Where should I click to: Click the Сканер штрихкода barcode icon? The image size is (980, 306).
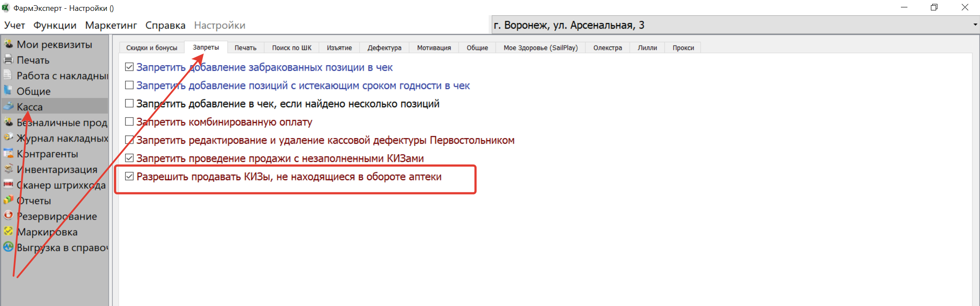[x=8, y=184]
